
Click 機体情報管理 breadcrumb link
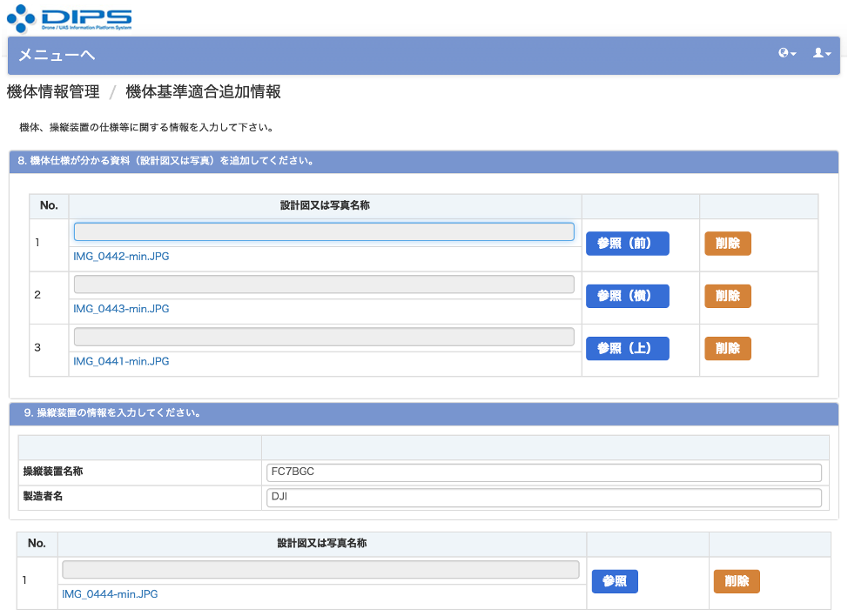(x=53, y=92)
